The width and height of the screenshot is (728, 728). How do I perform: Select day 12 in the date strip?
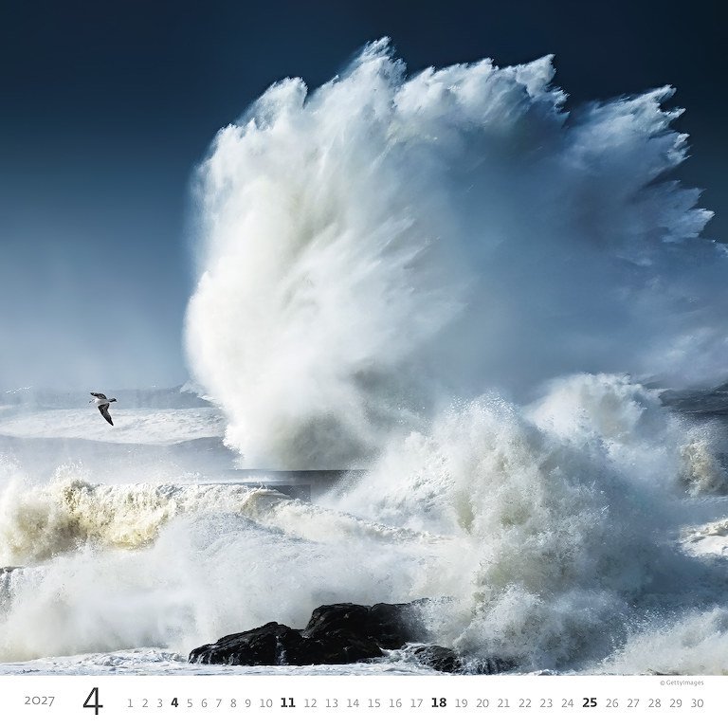point(310,703)
